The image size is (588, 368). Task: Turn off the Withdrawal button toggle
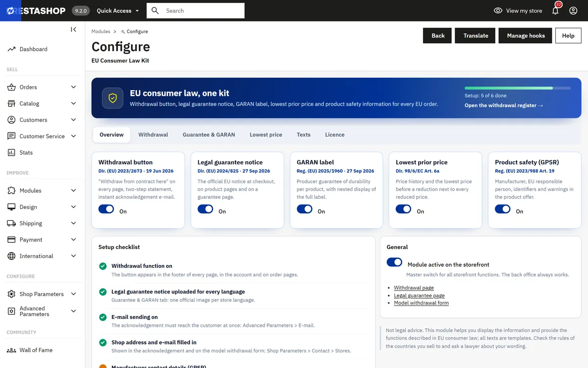click(106, 209)
